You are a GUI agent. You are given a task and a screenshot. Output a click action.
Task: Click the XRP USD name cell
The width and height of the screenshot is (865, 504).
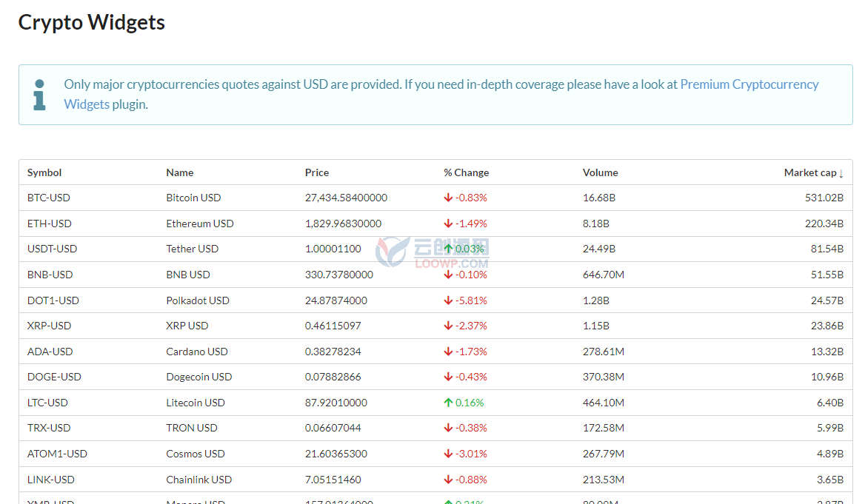pyautogui.click(x=187, y=326)
